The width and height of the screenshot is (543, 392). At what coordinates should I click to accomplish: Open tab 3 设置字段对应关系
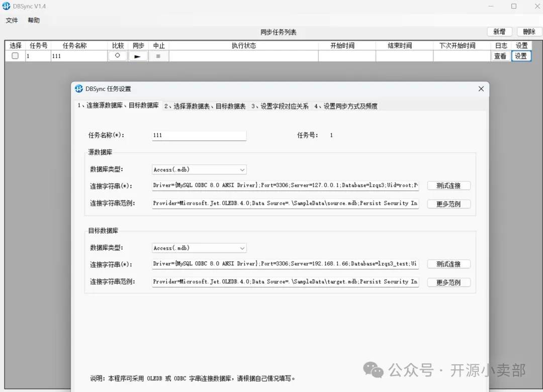(280, 106)
